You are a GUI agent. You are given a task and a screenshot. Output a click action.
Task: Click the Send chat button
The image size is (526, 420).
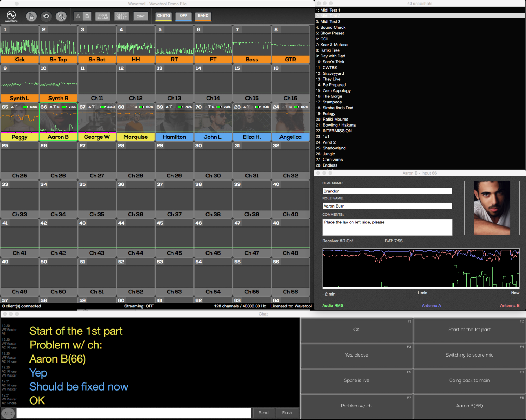(263, 413)
